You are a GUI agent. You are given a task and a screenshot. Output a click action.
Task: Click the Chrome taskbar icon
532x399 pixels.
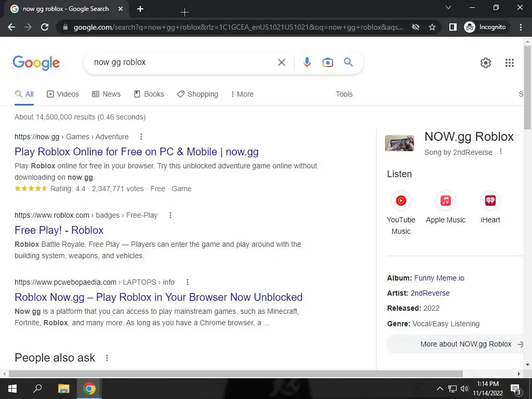(89, 389)
